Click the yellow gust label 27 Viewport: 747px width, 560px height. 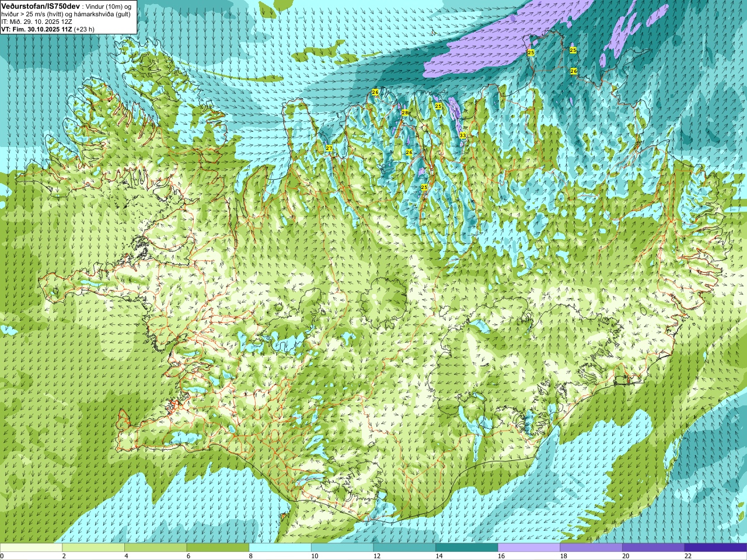329,148
